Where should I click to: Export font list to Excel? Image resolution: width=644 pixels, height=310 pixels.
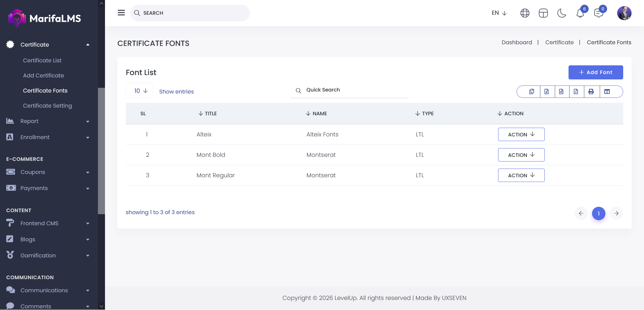pyautogui.click(x=547, y=91)
